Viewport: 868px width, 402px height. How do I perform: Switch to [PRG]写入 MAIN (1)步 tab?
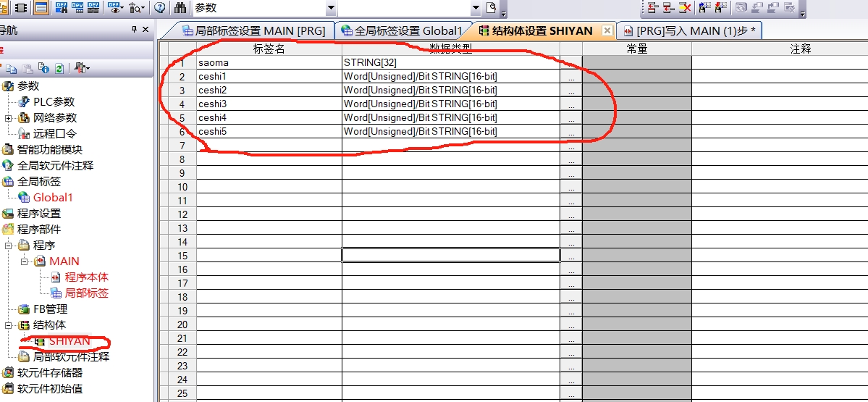point(688,30)
